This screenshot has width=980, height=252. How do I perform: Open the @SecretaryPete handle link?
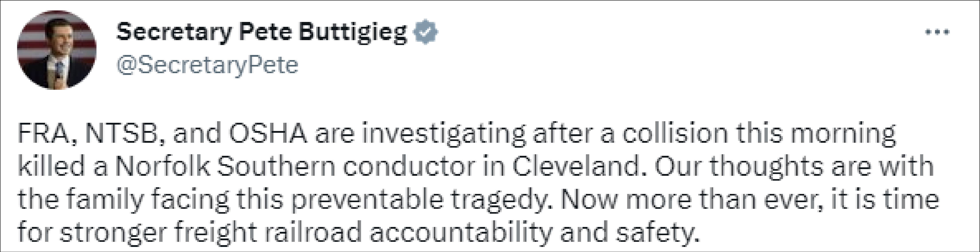tap(207, 65)
